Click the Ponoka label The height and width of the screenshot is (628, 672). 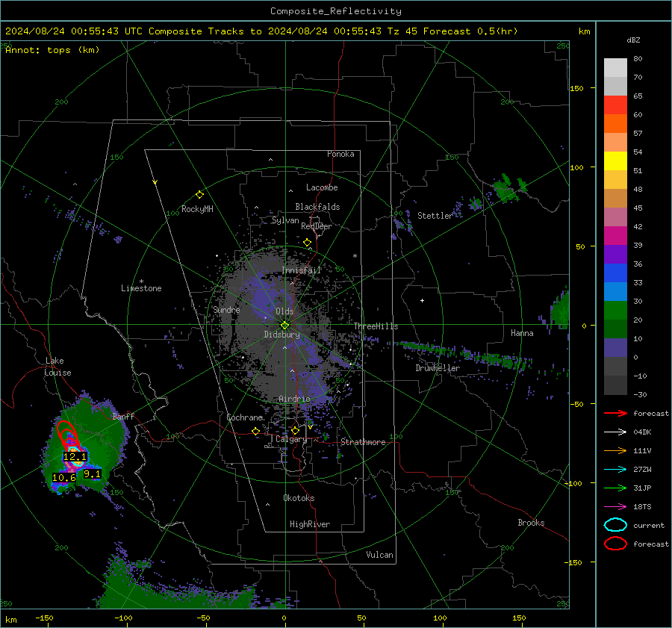tap(340, 155)
